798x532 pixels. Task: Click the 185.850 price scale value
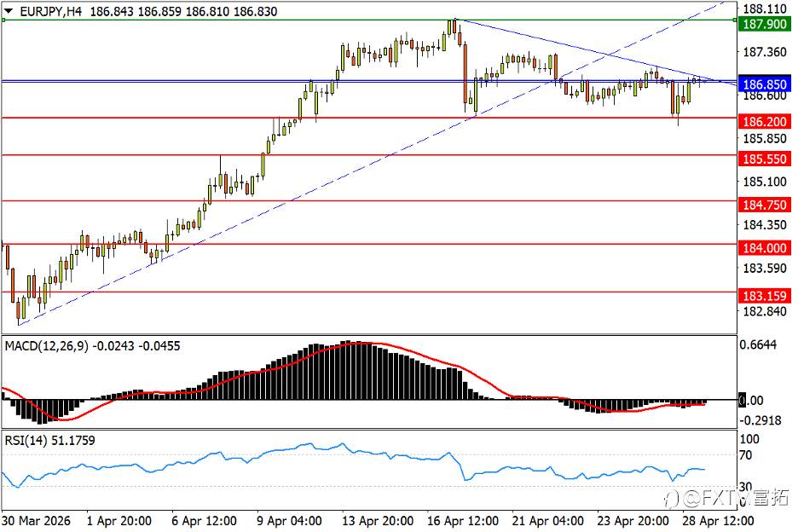(765, 138)
